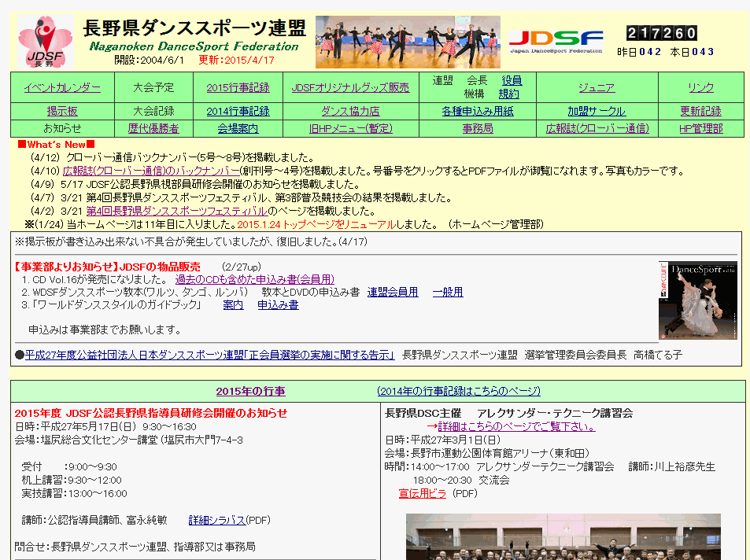Open JDSFオリジナルグッズ販売 page
The width and height of the screenshot is (750, 560).
350,87
